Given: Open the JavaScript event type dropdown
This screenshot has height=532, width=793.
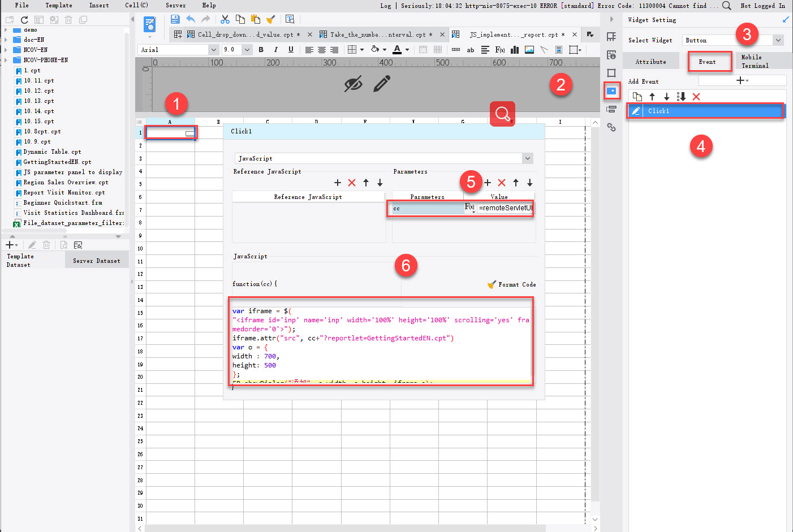Looking at the screenshot, I should 528,158.
